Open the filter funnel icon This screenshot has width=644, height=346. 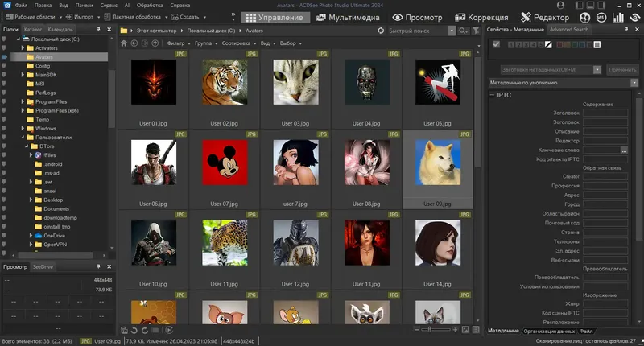[x=476, y=30]
